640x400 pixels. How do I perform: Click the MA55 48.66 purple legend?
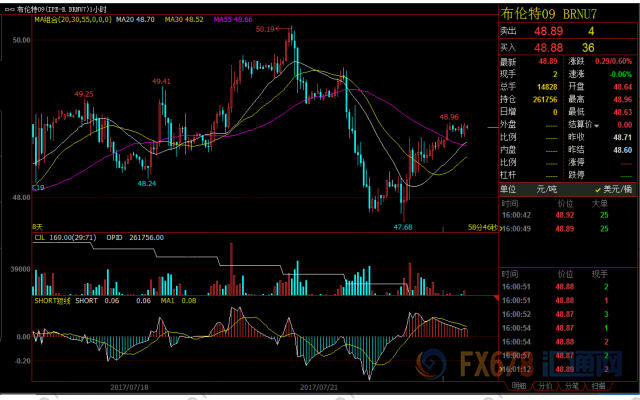233,19
